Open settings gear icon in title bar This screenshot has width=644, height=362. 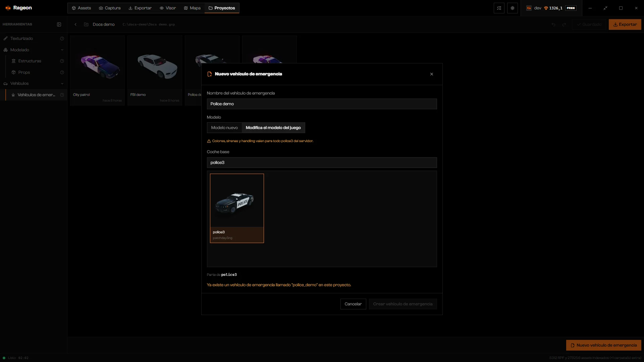(513, 8)
